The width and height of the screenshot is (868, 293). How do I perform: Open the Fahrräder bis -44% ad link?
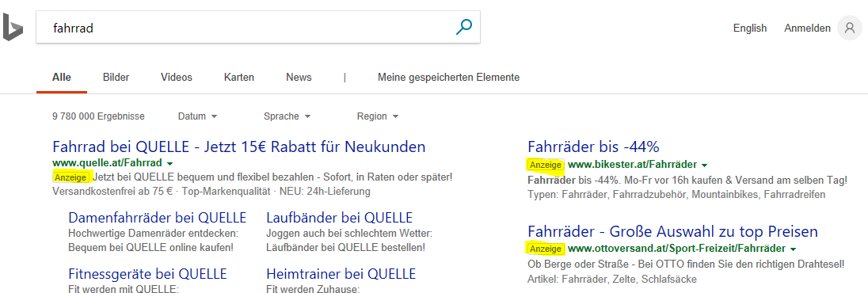(593, 146)
